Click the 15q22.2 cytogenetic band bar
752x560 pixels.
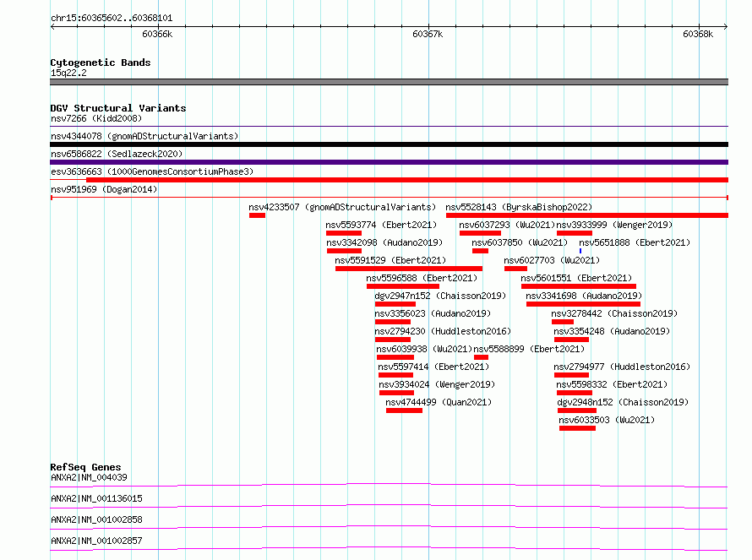[x=389, y=82]
